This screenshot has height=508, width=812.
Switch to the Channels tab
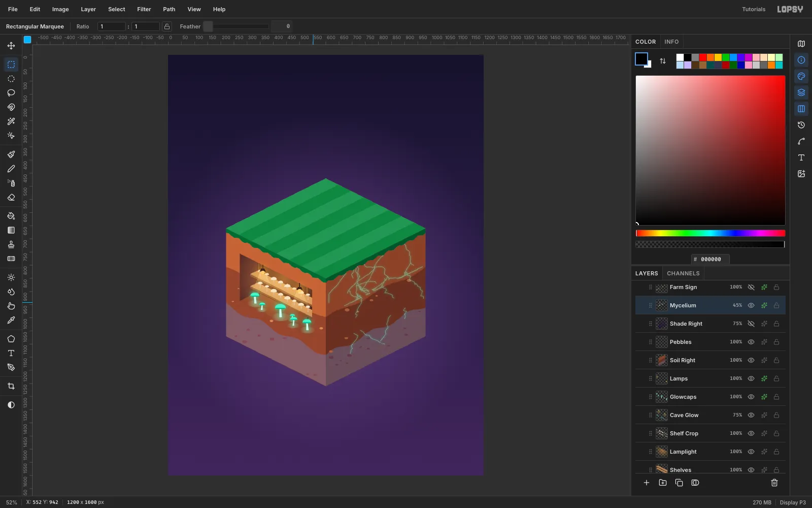[683, 273]
